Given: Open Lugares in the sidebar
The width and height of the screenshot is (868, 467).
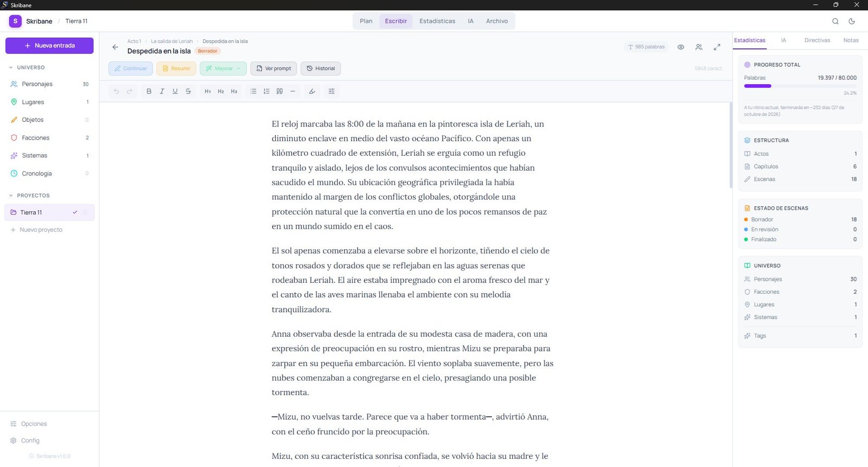Looking at the screenshot, I should click(49, 102).
